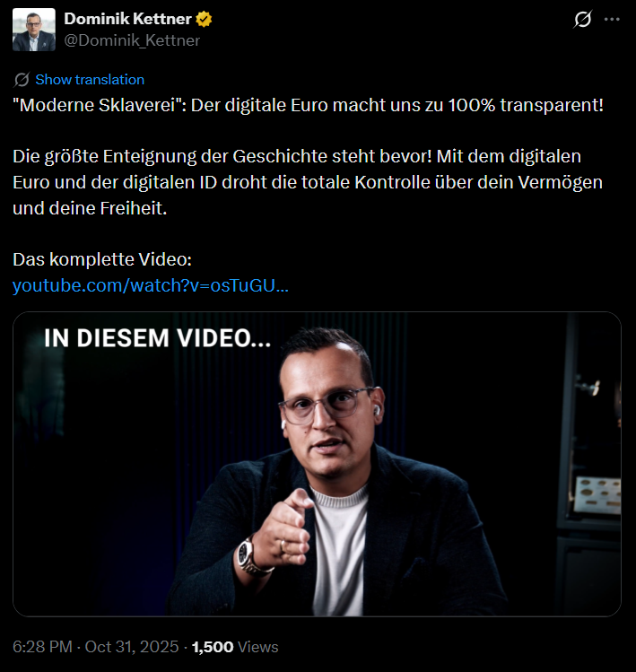Click the man's glasses in the thumbnail
Screen dimensions: 636x672
[x=327, y=406]
